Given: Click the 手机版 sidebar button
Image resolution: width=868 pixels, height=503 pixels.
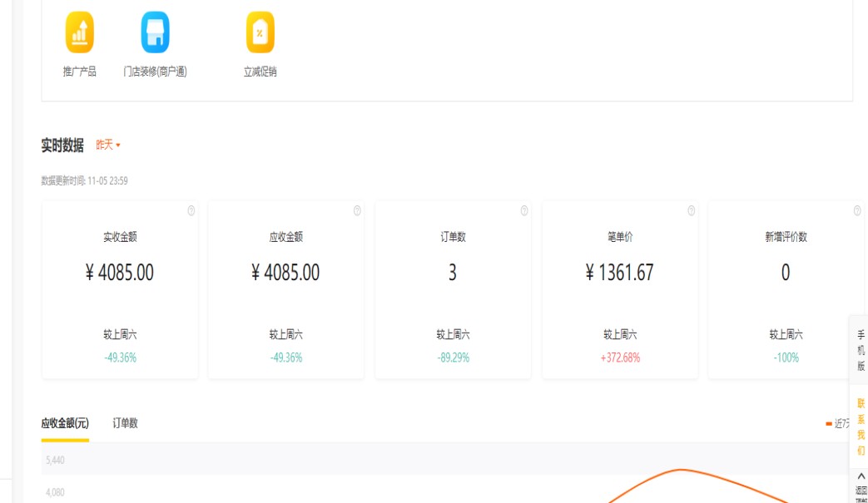Looking at the screenshot, I should (861, 350).
